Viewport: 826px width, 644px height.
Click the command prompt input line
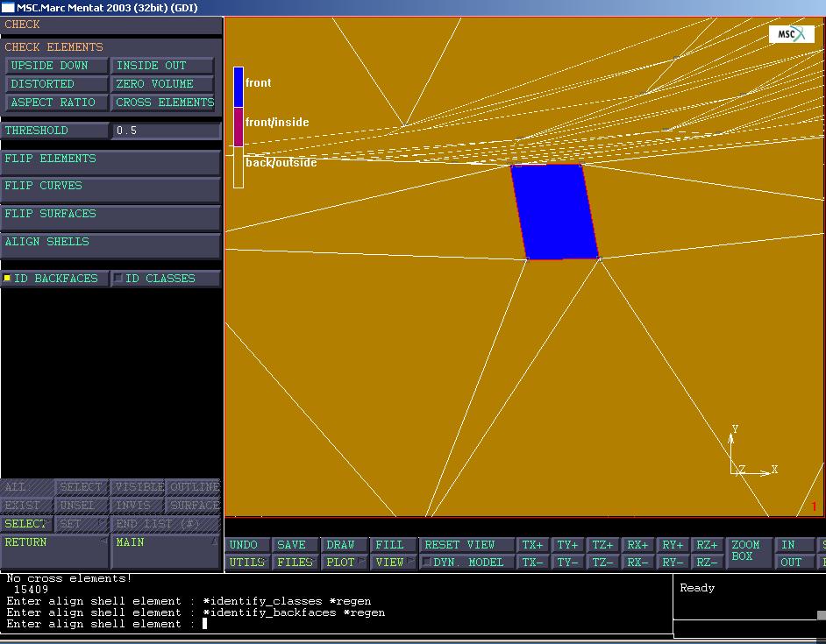[337, 624]
